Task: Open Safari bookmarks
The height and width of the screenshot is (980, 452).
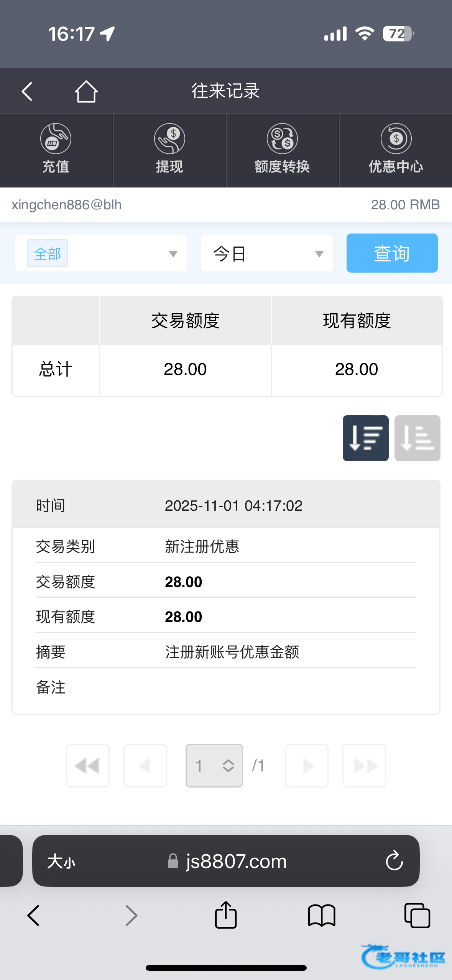Action: (322, 915)
